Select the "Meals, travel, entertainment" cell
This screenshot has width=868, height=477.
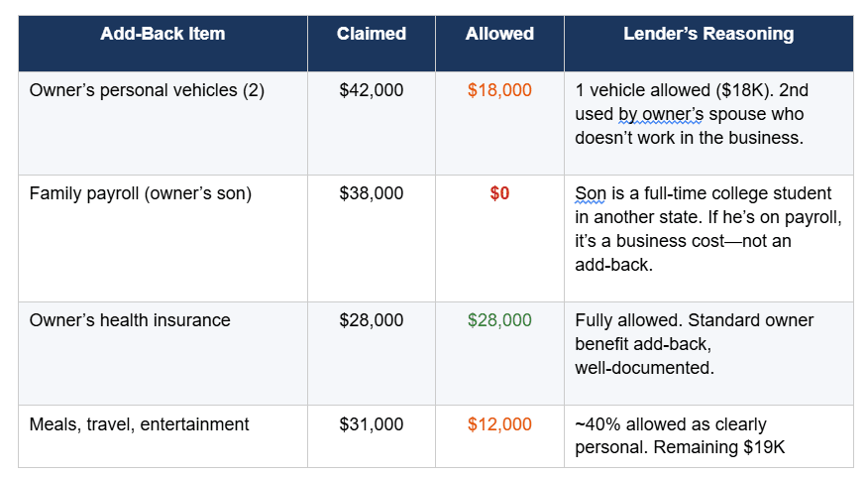[140, 424]
